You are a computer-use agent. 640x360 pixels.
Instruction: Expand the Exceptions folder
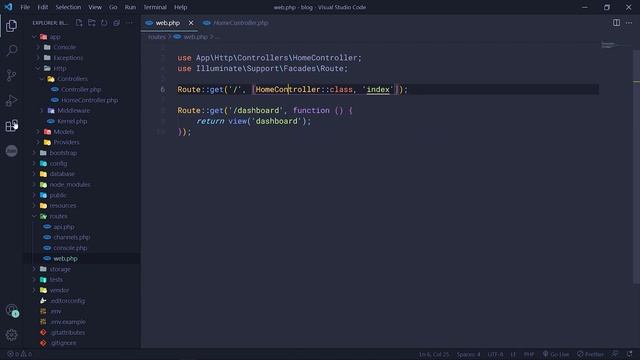coord(82,58)
